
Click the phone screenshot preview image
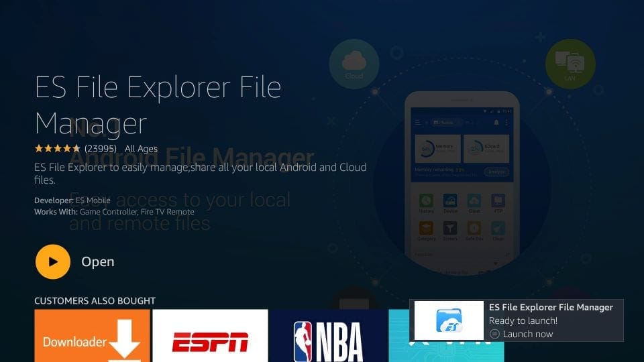(462, 182)
